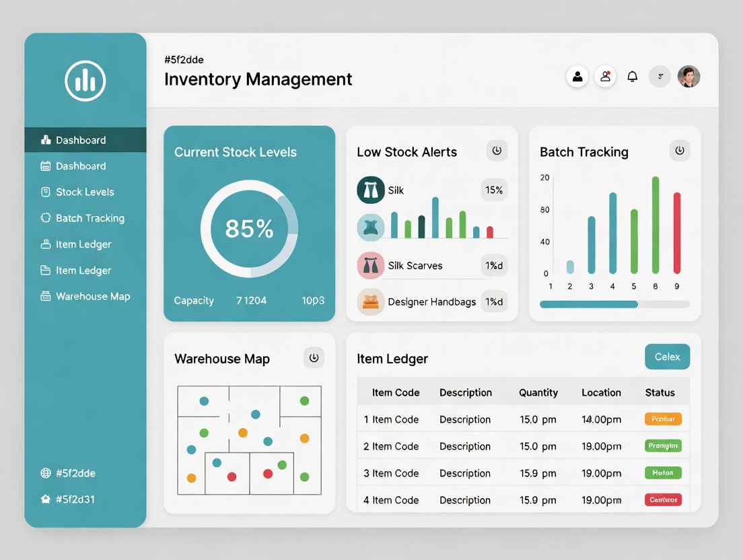This screenshot has height=560, width=743.
Task: Toggle the Batch Tracking power button
Action: tap(680, 151)
